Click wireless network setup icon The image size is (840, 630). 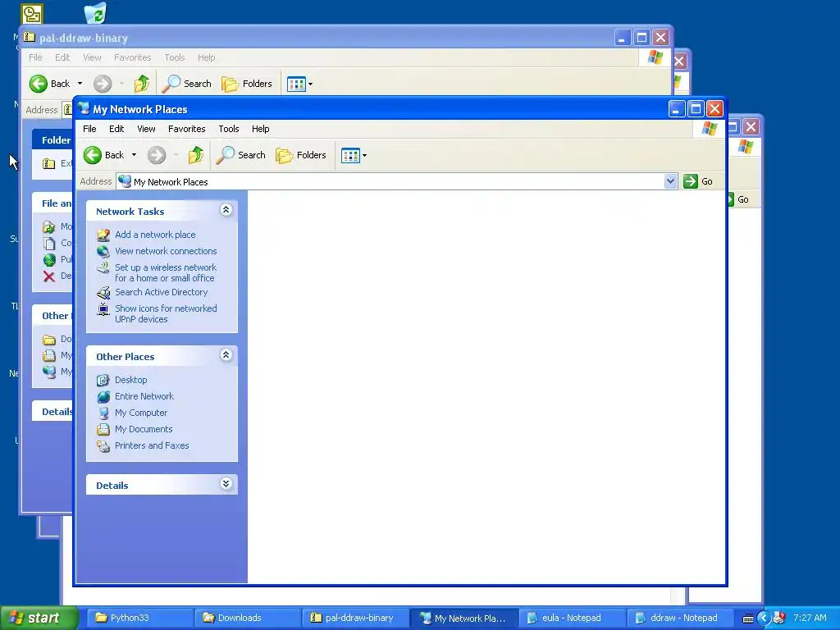103,267
